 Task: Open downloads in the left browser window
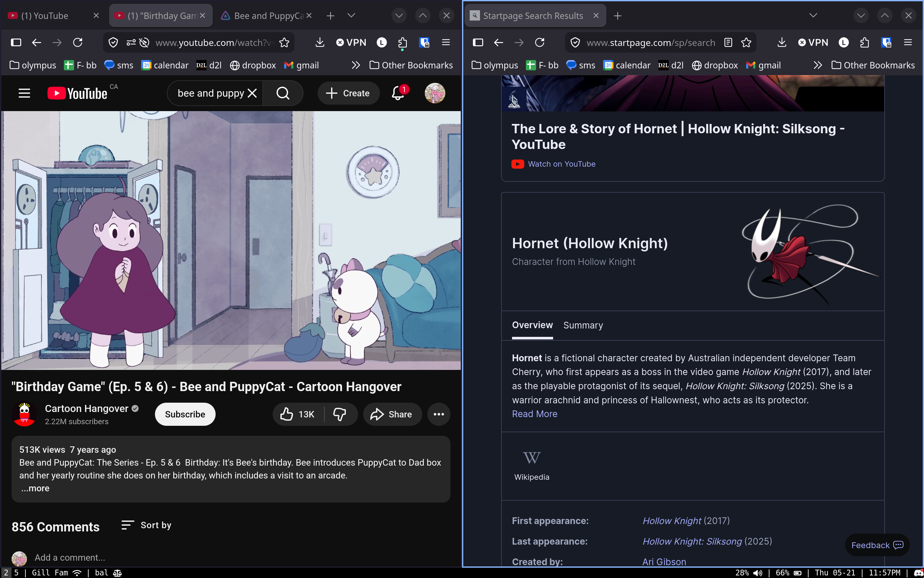320,42
